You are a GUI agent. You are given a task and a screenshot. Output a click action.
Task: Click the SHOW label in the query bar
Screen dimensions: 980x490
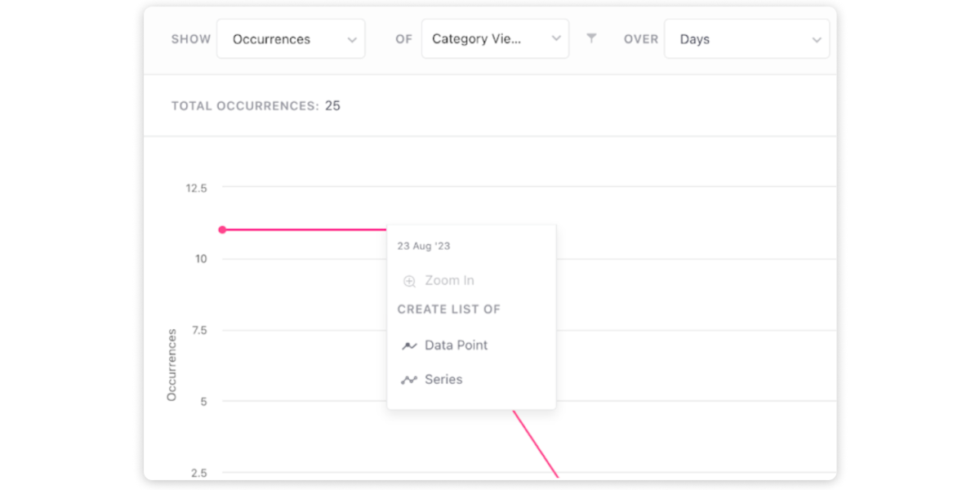[190, 38]
